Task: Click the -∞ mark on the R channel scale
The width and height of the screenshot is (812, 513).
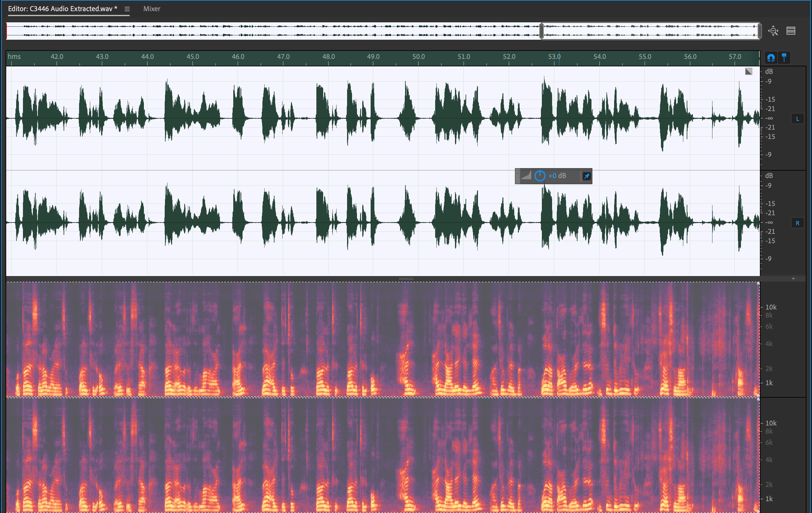Action: (769, 222)
